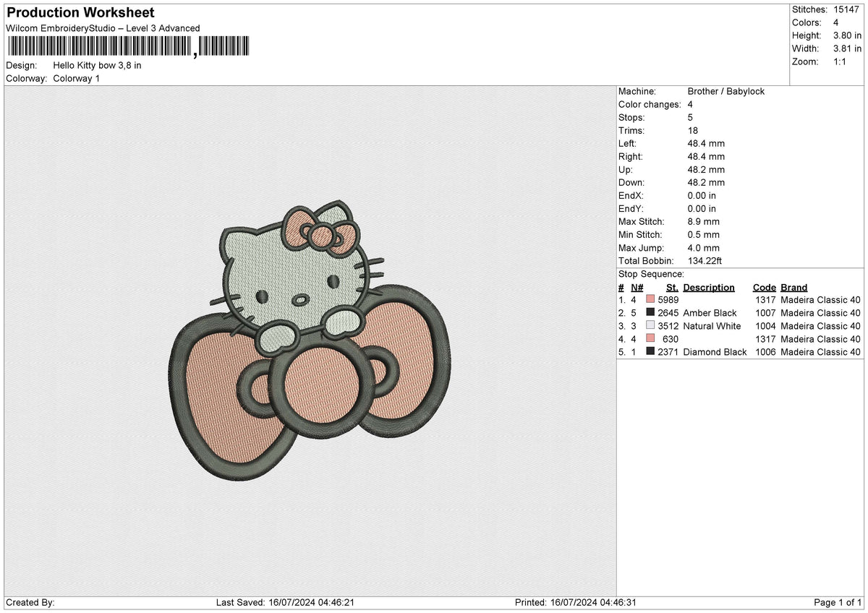This screenshot has width=868, height=613.
Task: Click the 'Printed: 16/07/2024 04:46:31' footer
Action: tap(575, 603)
